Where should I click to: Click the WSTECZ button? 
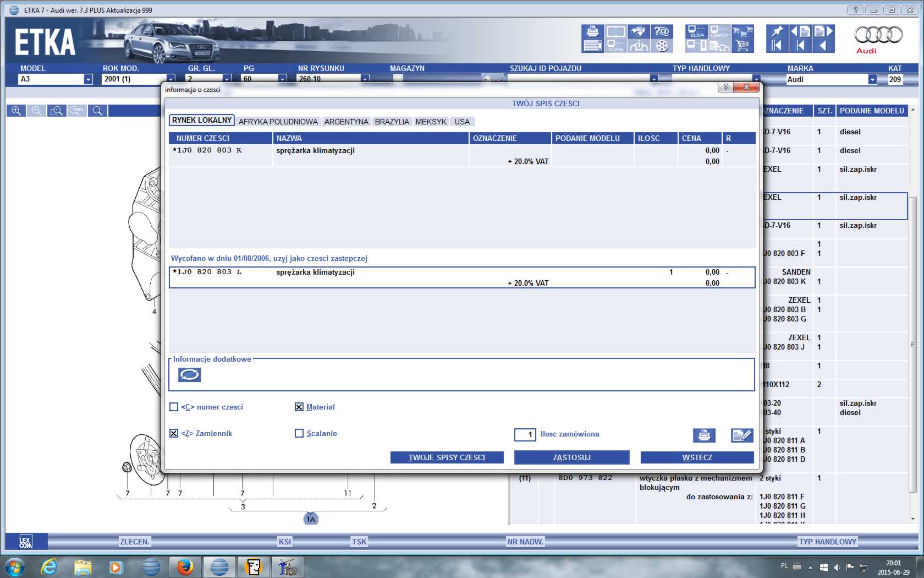tap(697, 457)
